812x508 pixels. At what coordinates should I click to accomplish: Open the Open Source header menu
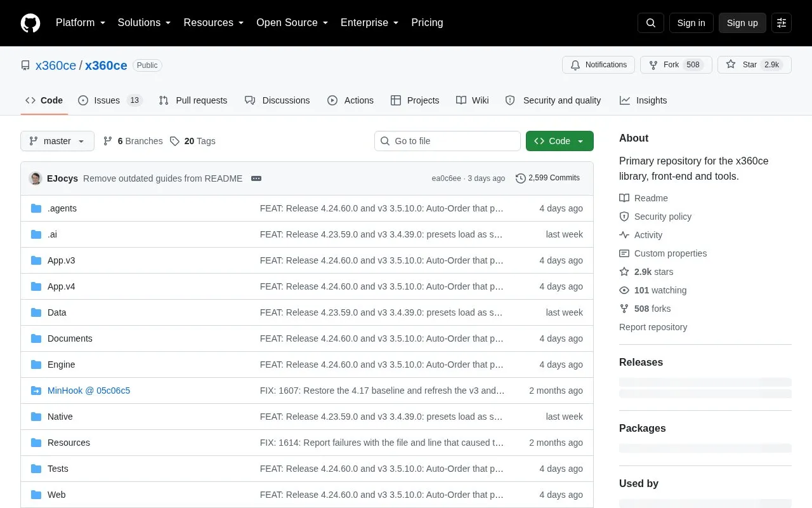(292, 23)
